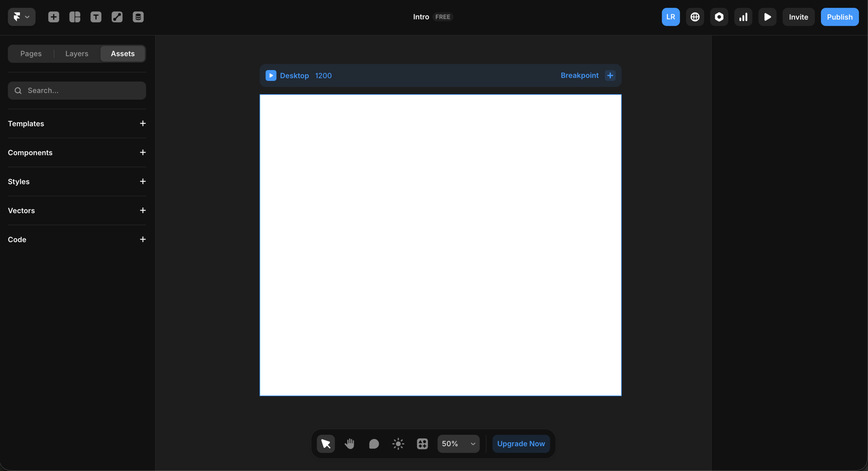
Task: Select the Text tool icon
Action: point(96,17)
